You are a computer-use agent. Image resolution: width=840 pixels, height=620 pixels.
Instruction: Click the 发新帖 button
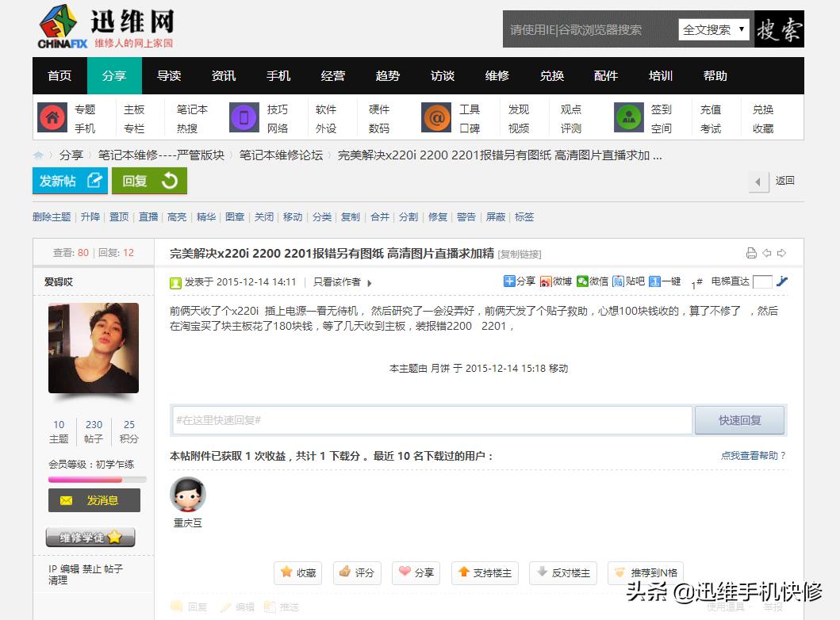coord(70,181)
